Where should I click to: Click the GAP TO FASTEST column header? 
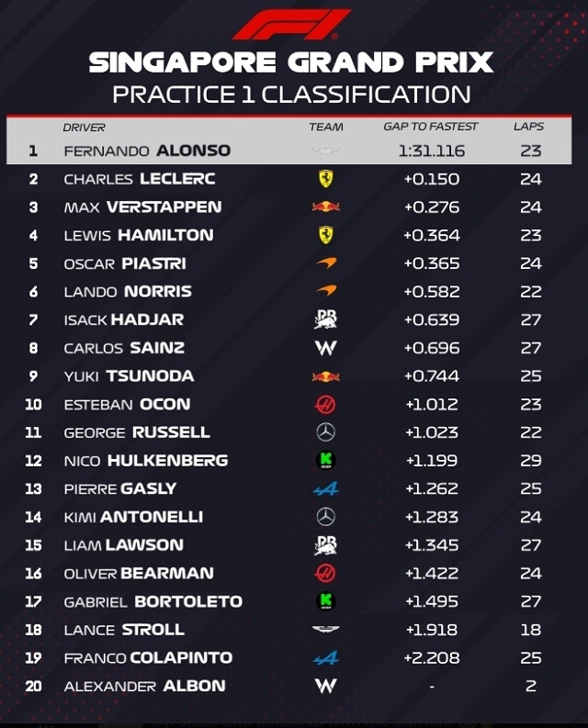(x=431, y=128)
